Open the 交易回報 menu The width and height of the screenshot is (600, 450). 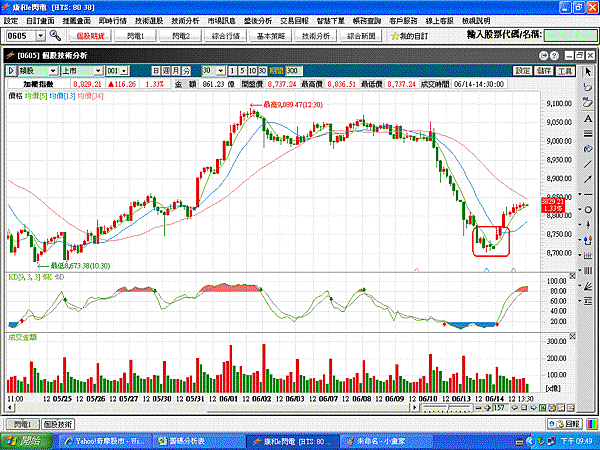click(294, 21)
